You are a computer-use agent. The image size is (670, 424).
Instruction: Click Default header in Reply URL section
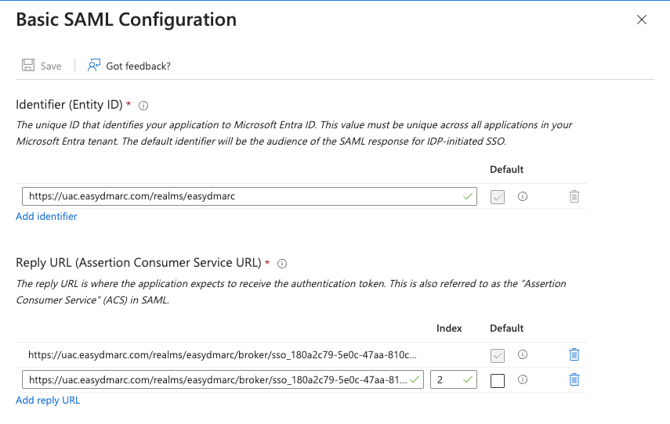coord(506,328)
